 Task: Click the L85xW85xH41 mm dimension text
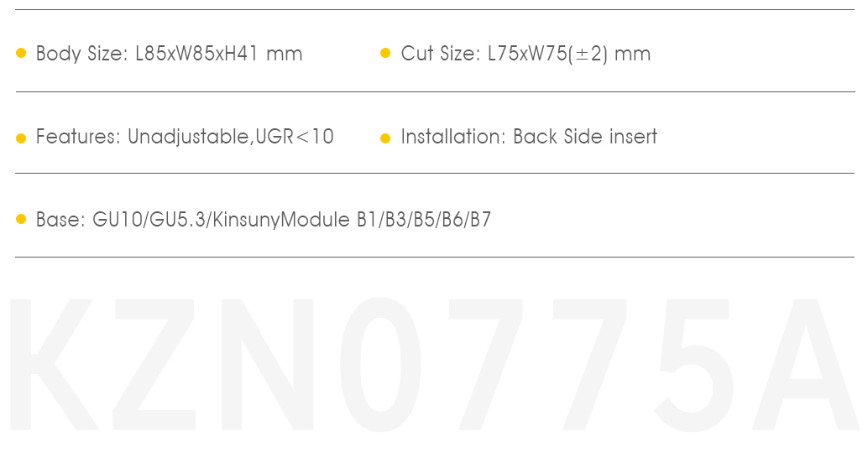pos(218,54)
